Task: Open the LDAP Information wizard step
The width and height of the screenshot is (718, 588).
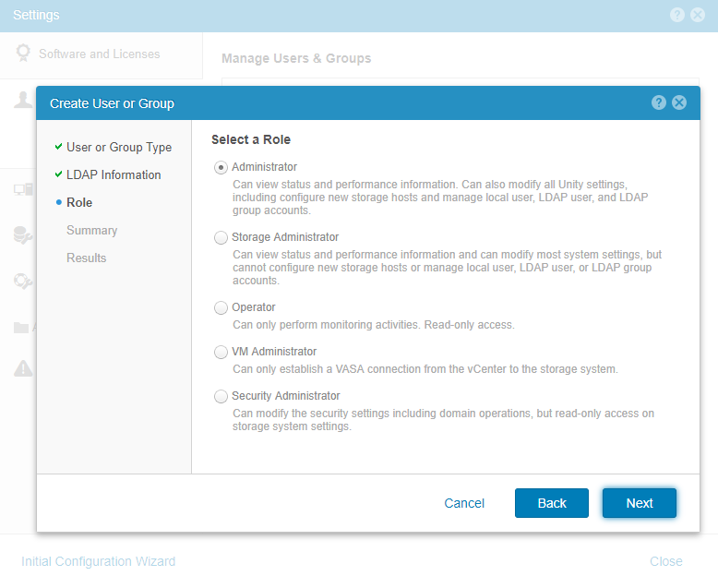Action: tap(114, 174)
